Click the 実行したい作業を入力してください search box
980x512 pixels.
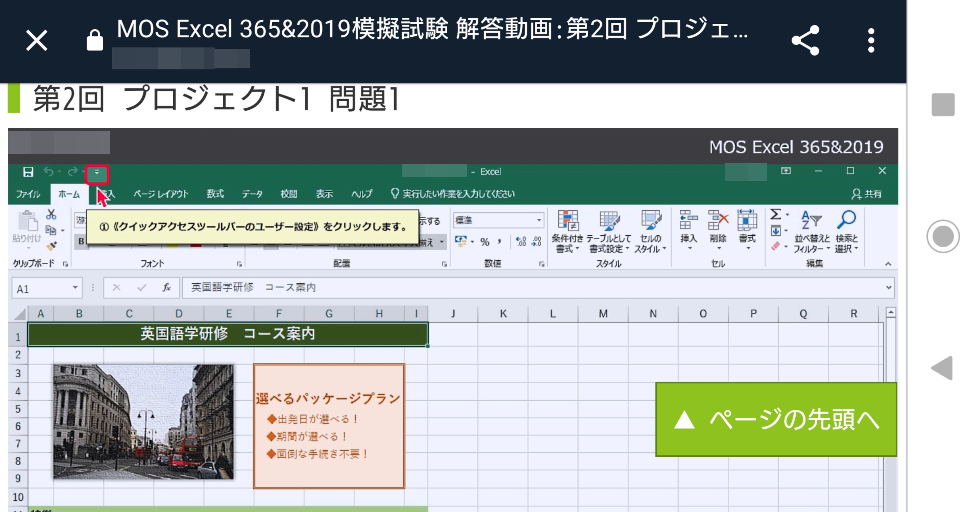pyautogui.click(x=453, y=194)
